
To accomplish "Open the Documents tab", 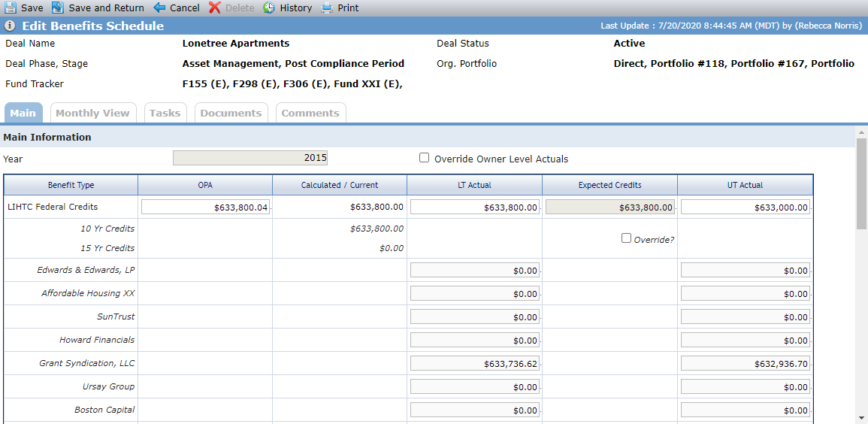I will (x=231, y=113).
